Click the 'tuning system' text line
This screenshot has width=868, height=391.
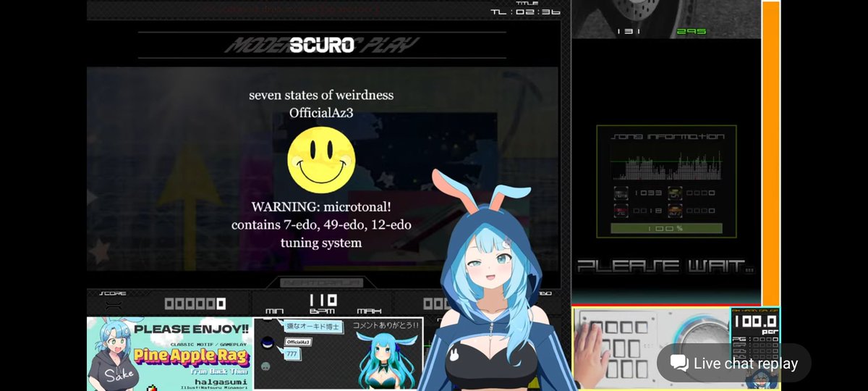321,243
